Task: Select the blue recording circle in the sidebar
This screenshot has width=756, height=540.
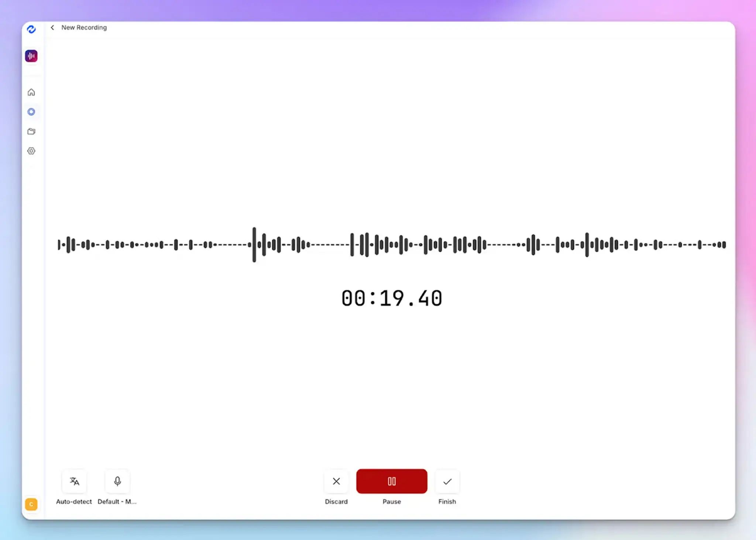Action: tap(31, 111)
